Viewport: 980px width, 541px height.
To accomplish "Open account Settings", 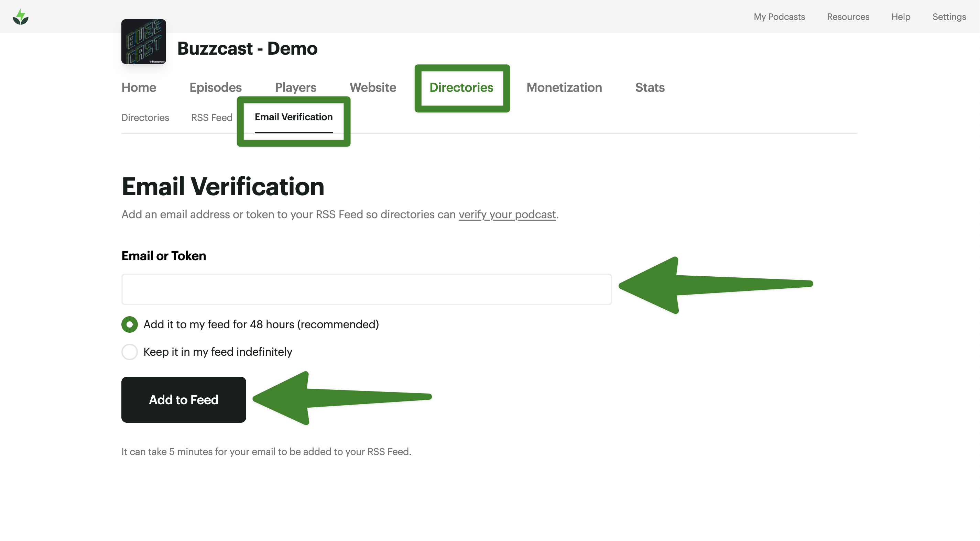I will [x=949, y=17].
